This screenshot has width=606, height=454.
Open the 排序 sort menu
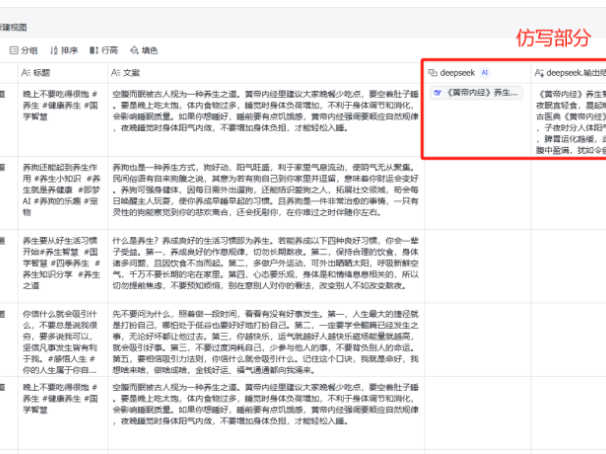point(64,50)
